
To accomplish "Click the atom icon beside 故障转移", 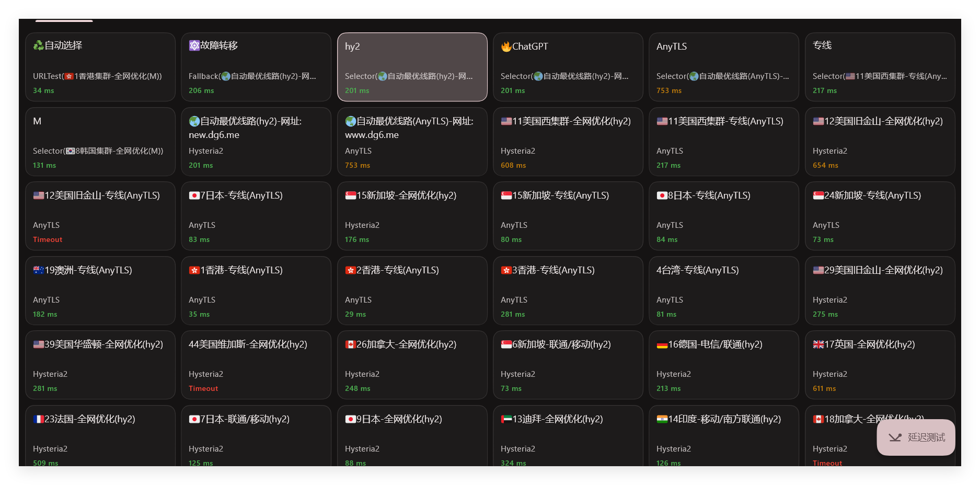I will pyautogui.click(x=194, y=46).
